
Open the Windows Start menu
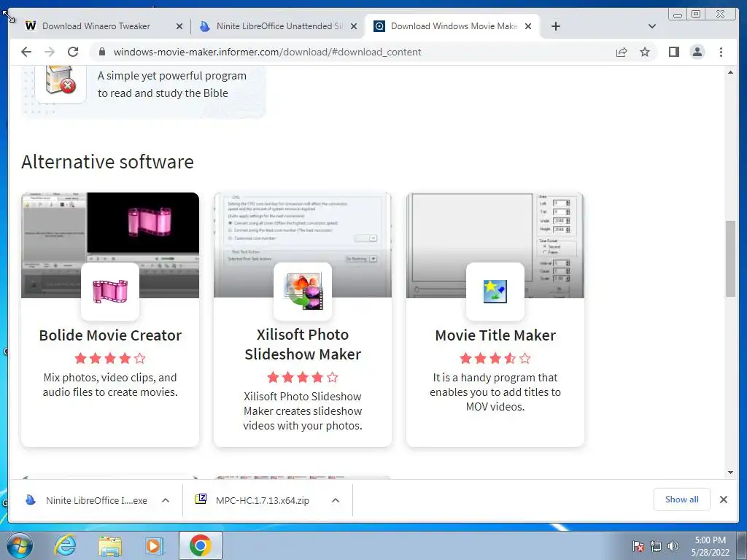(18, 545)
